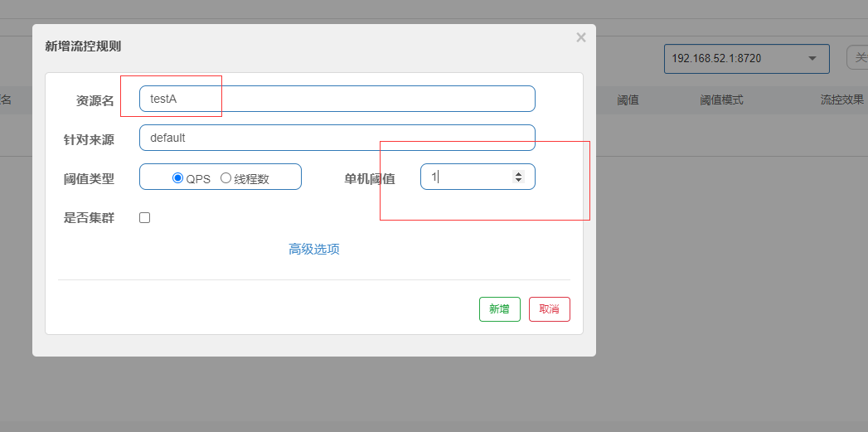Select the QPS radio button
Screen dimensions: 868x432
pos(177,177)
